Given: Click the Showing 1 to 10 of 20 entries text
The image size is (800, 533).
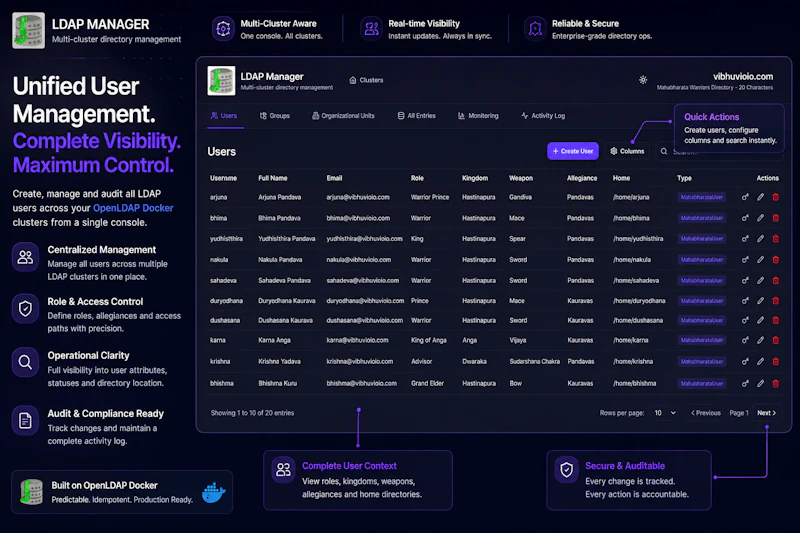Looking at the screenshot, I should click(x=252, y=413).
